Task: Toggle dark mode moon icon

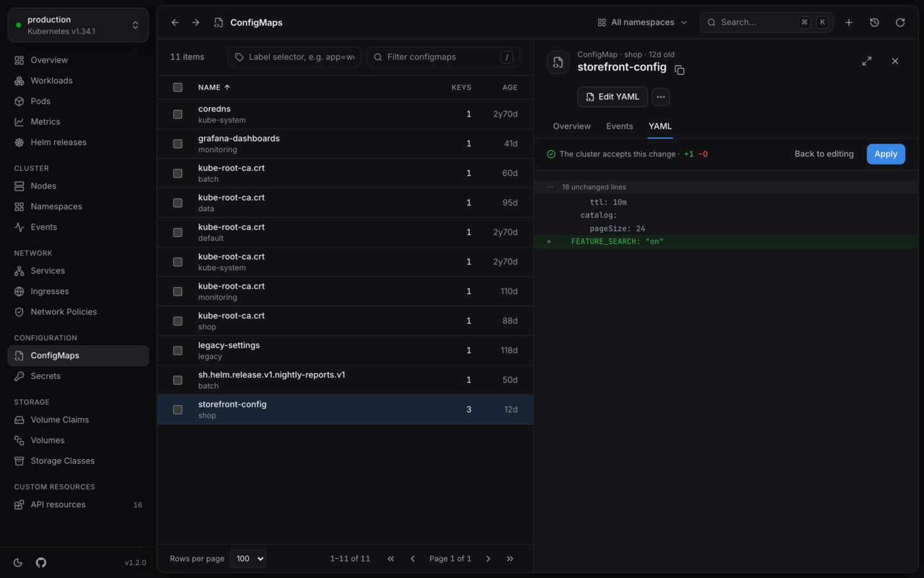Action: pyautogui.click(x=18, y=563)
